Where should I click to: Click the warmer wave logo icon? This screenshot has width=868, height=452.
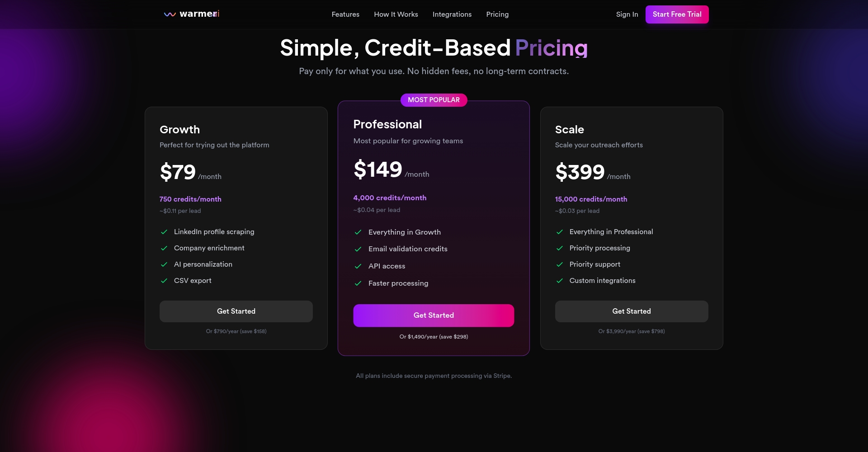[170, 14]
